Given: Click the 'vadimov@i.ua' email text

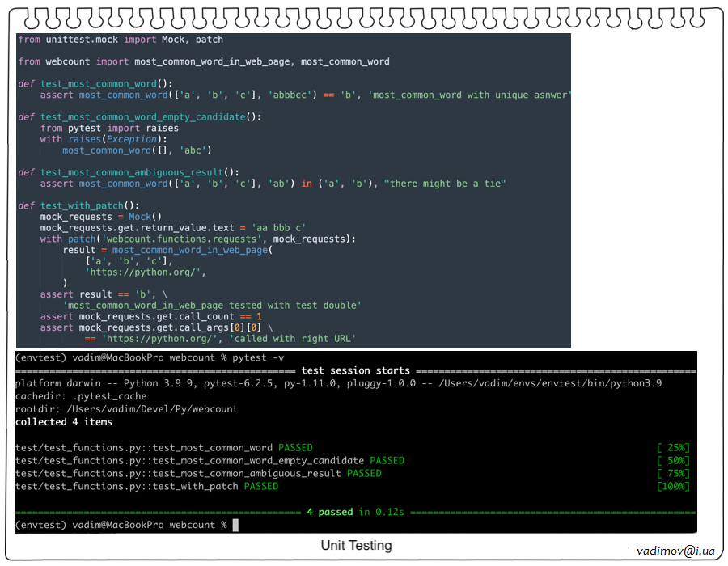Looking at the screenshot, I should click(x=675, y=551).
